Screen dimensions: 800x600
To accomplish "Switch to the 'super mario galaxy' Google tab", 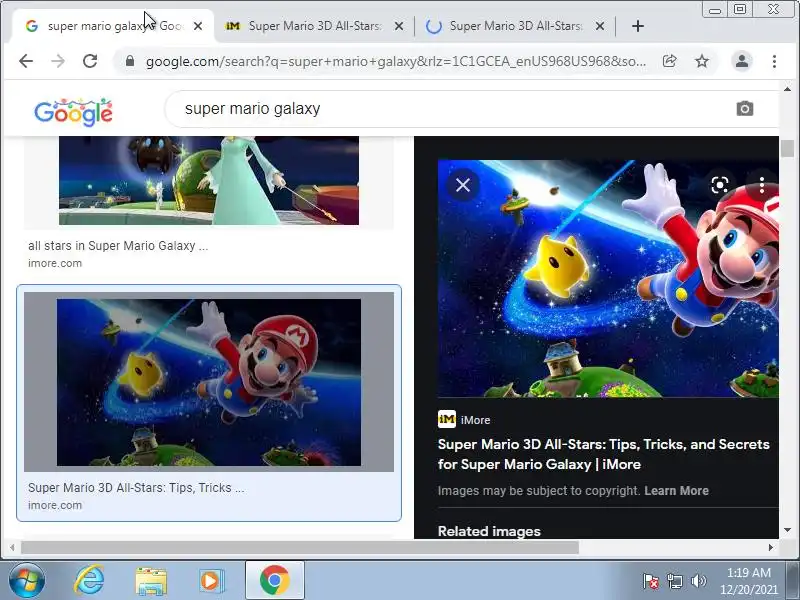I will click(x=112, y=26).
